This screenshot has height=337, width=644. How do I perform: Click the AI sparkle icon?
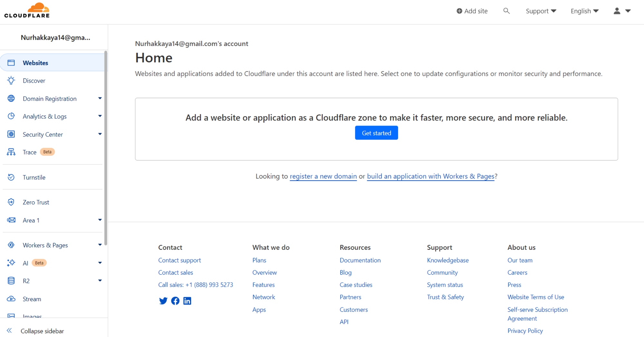click(11, 263)
